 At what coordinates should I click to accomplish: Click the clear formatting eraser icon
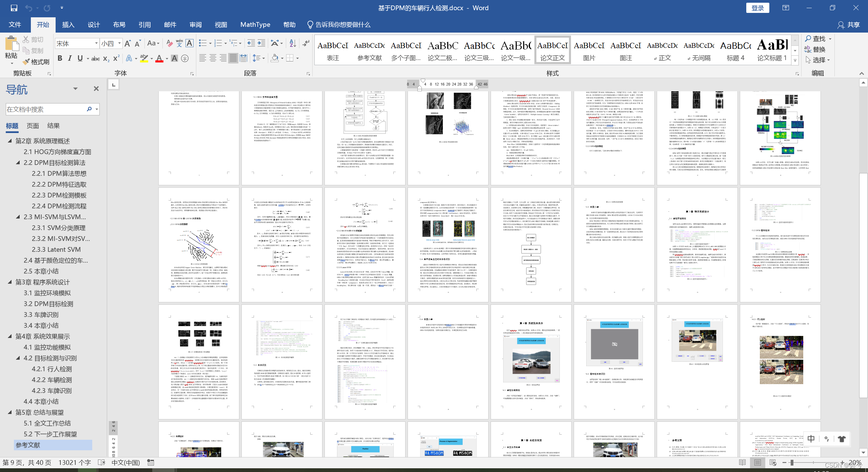click(170, 43)
